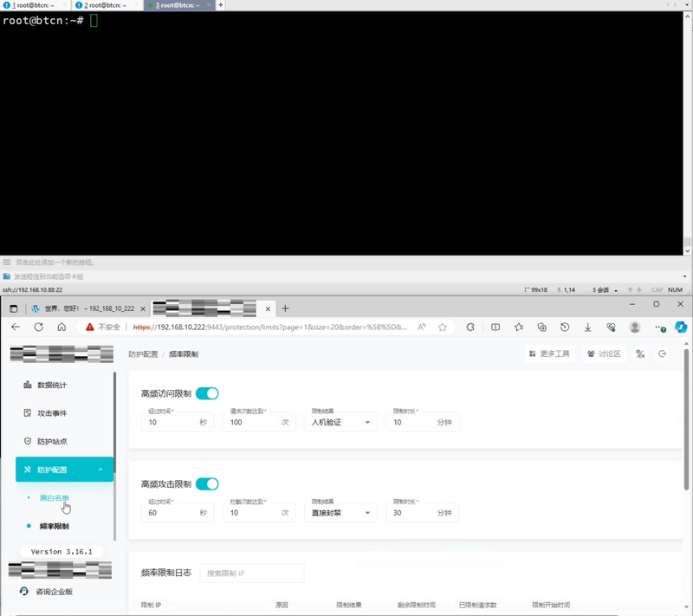Close the third root@btcn terminal tab
Image resolution: width=693 pixels, height=616 pixels.
[x=209, y=5]
